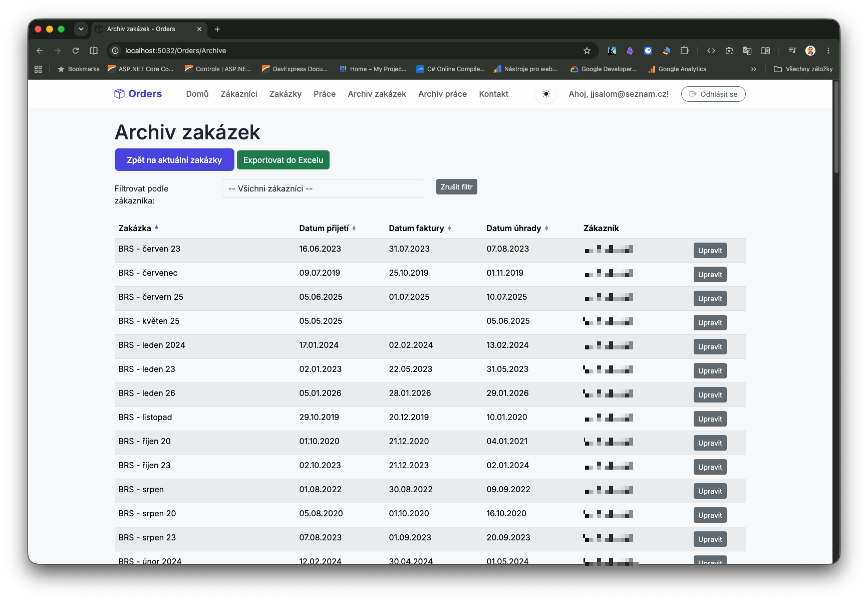Close the Archiv zakázek tab
868x601 pixels.
pyautogui.click(x=199, y=29)
